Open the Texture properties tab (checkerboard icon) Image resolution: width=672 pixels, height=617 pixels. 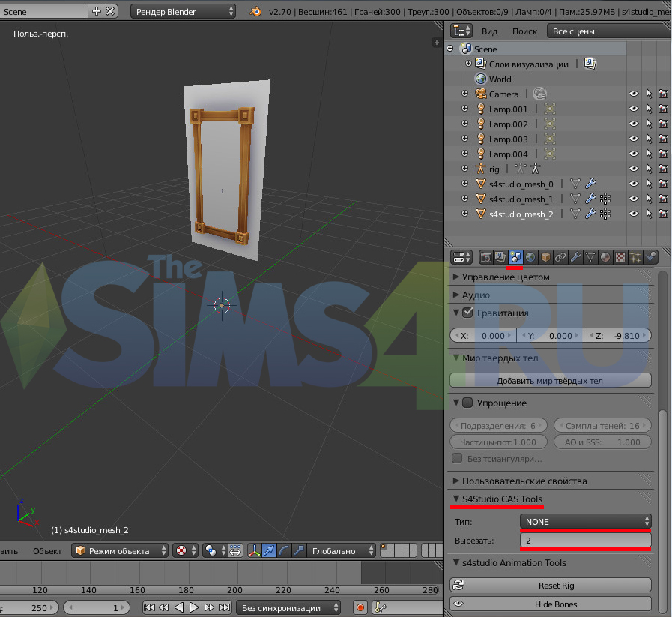click(620, 257)
